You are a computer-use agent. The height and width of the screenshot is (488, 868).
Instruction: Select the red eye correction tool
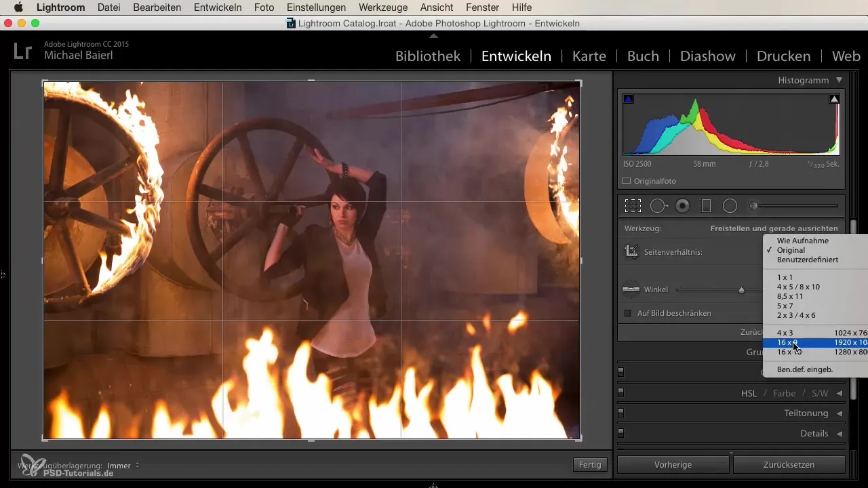coord(683,205)
